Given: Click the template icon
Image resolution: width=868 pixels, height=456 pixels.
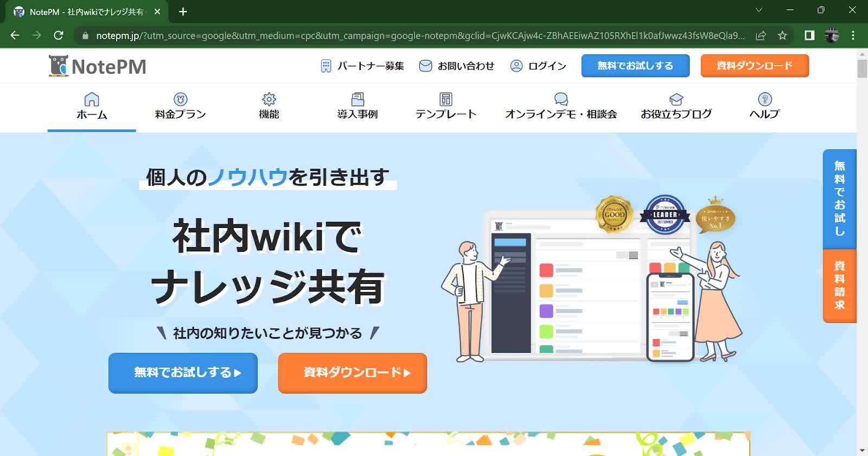Looking at the screenshot, I should pyautogui.click(x=446, y=99).
